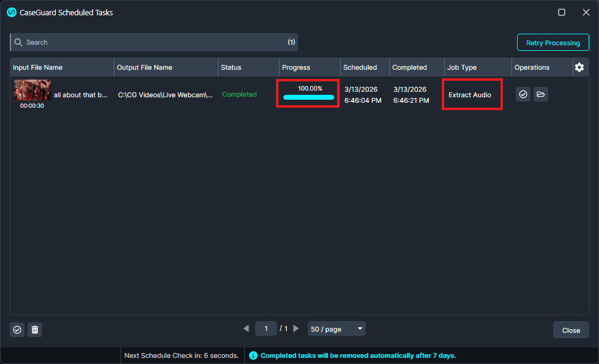This screenshot has height=364, width=599.
Task: Sort by Input File Name column
Action: pyautogui.click(x=38, y=67)
